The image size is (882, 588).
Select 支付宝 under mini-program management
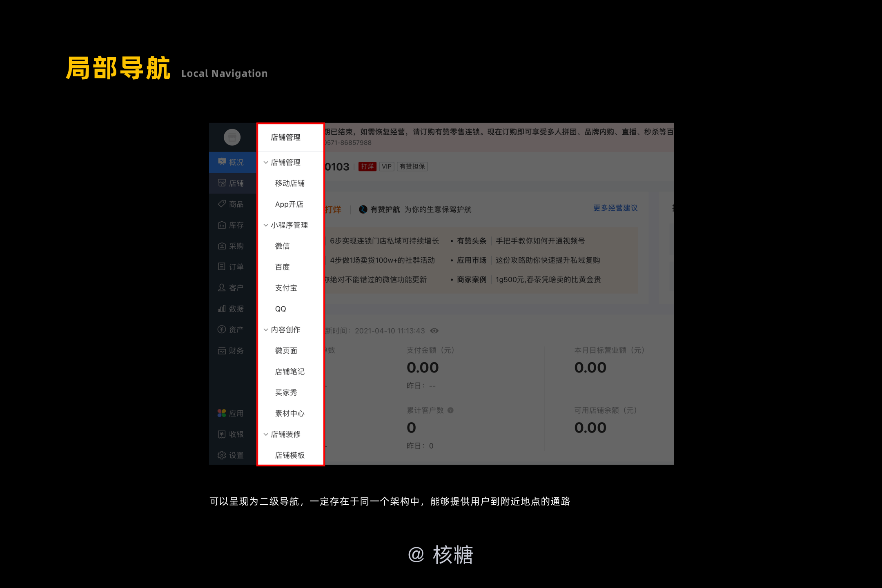[x=286, y=288]
